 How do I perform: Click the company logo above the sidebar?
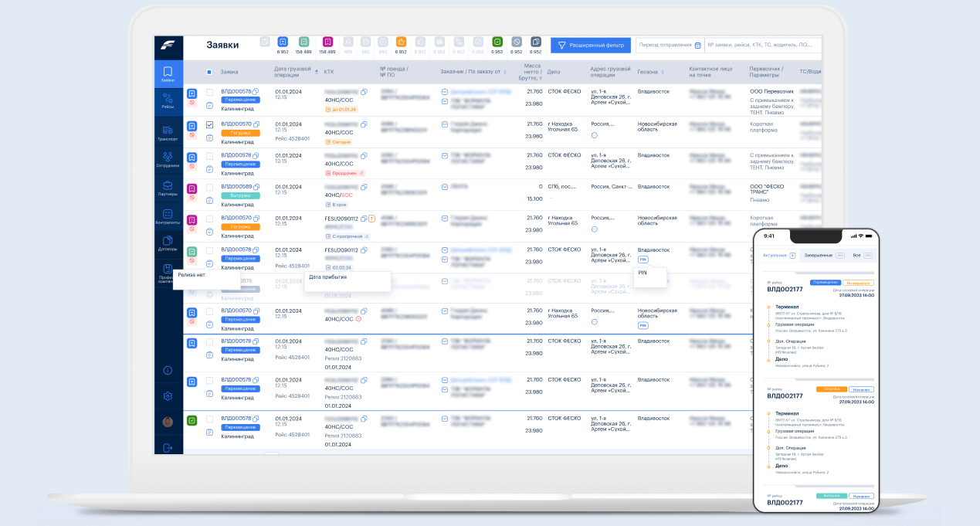168,46
